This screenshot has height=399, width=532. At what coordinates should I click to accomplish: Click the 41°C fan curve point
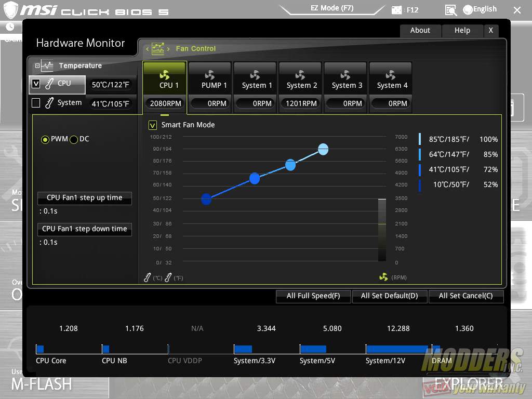[255, 178]
